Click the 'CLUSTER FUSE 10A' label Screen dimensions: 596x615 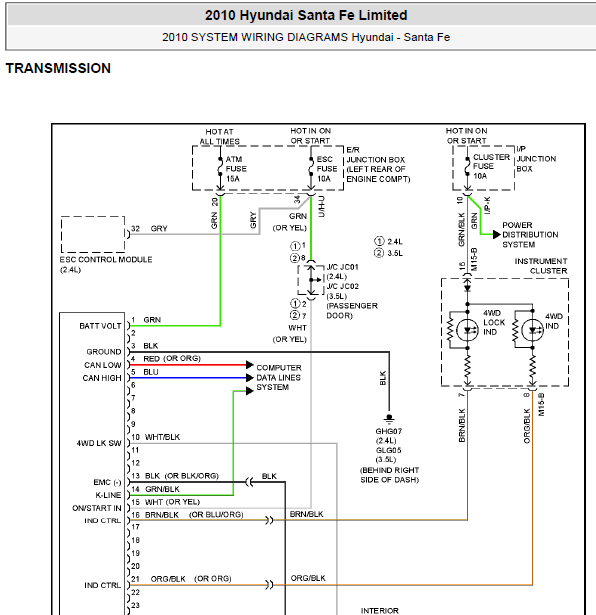coord(491,166)
